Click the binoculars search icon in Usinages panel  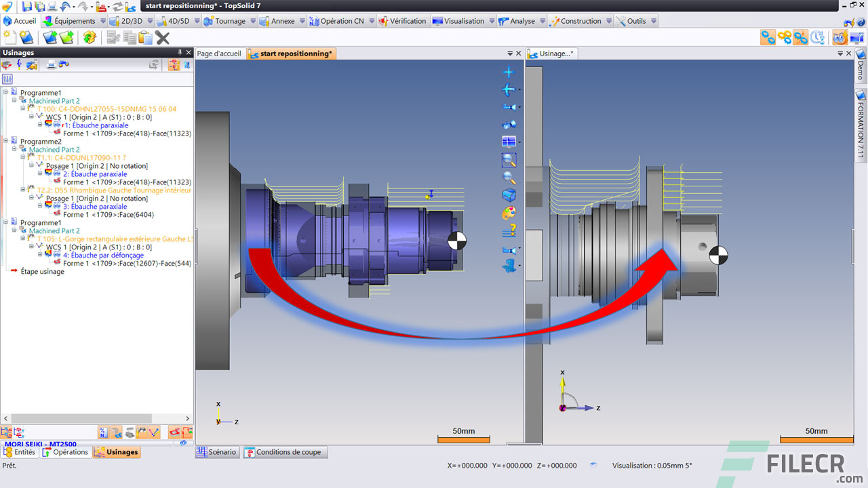click(x=64, y=64)
